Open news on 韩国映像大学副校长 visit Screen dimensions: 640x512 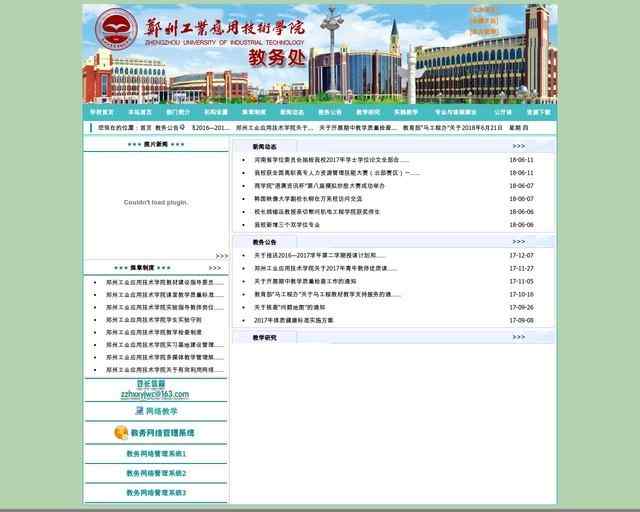tap(308, 199)
